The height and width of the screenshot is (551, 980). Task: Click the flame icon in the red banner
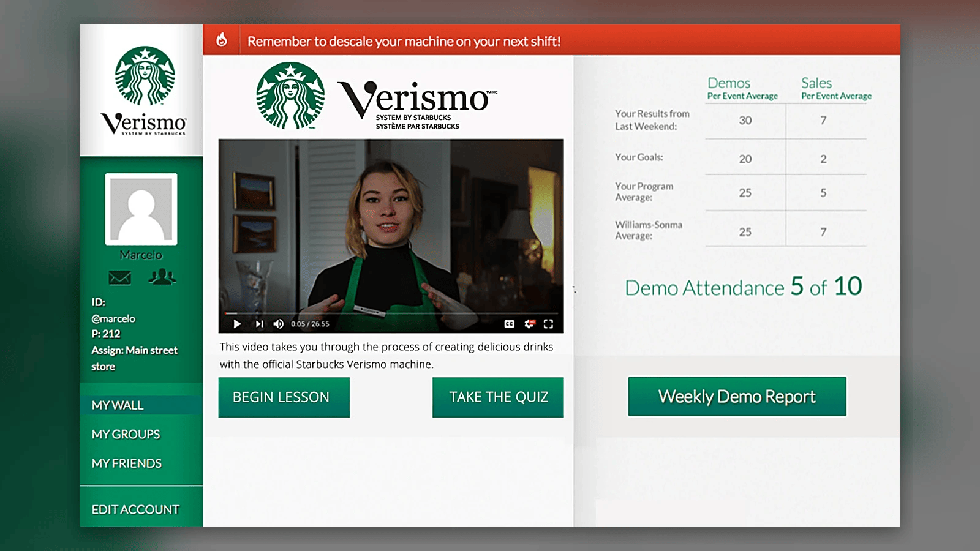click(x=222, y=40)
